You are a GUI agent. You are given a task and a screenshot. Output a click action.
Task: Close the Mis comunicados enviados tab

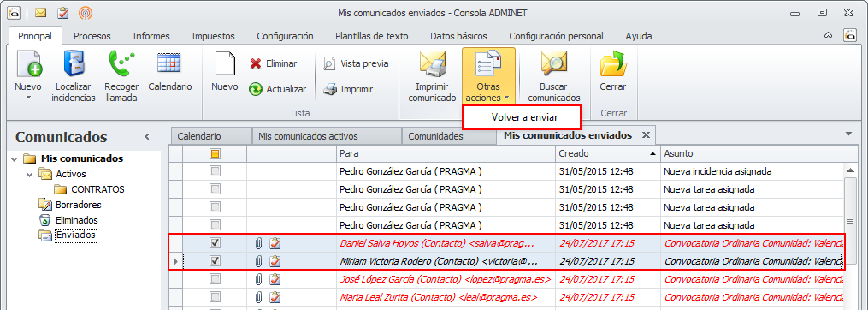click(646, 134)
